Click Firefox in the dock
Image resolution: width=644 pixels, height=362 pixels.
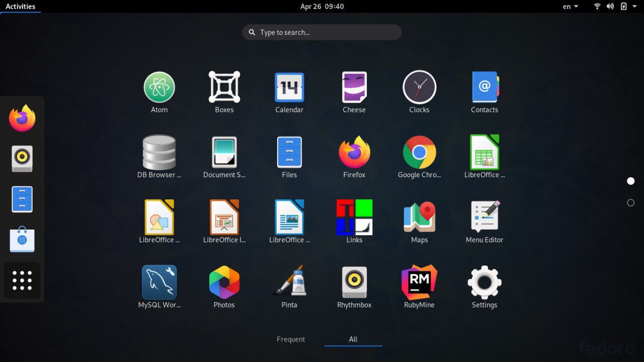(22, 118)
